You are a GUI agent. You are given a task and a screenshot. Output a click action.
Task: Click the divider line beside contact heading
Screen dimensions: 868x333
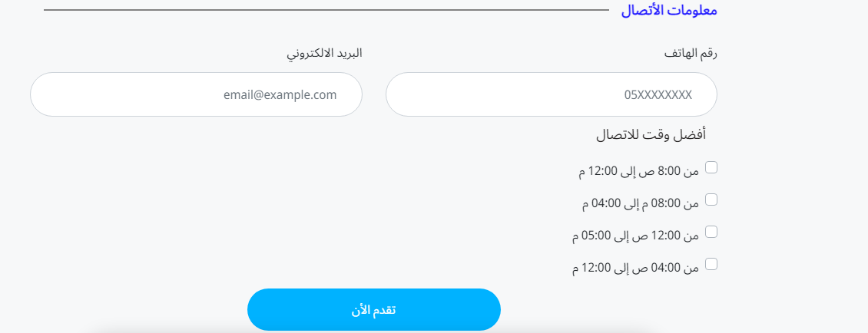[x=326, y=11]
